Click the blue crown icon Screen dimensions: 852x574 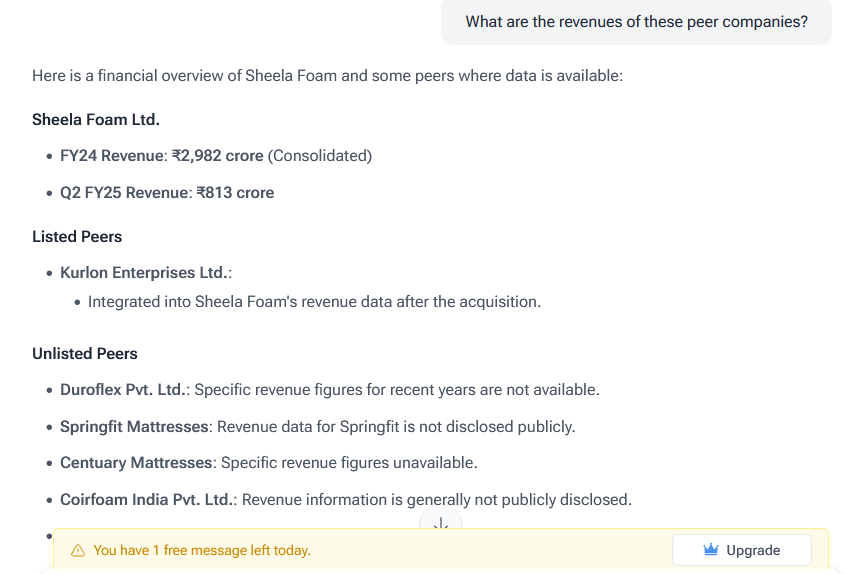pos(711,550)
